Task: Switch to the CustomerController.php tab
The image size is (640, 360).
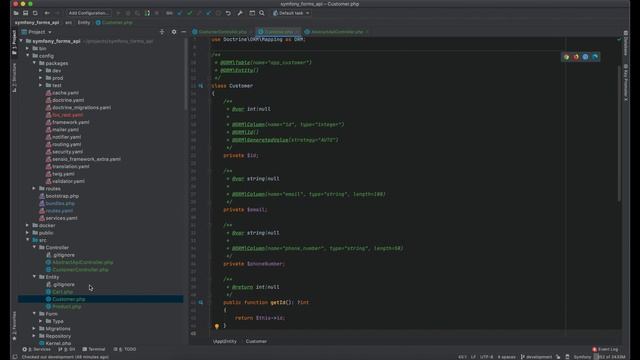Action: click(222, 32)
